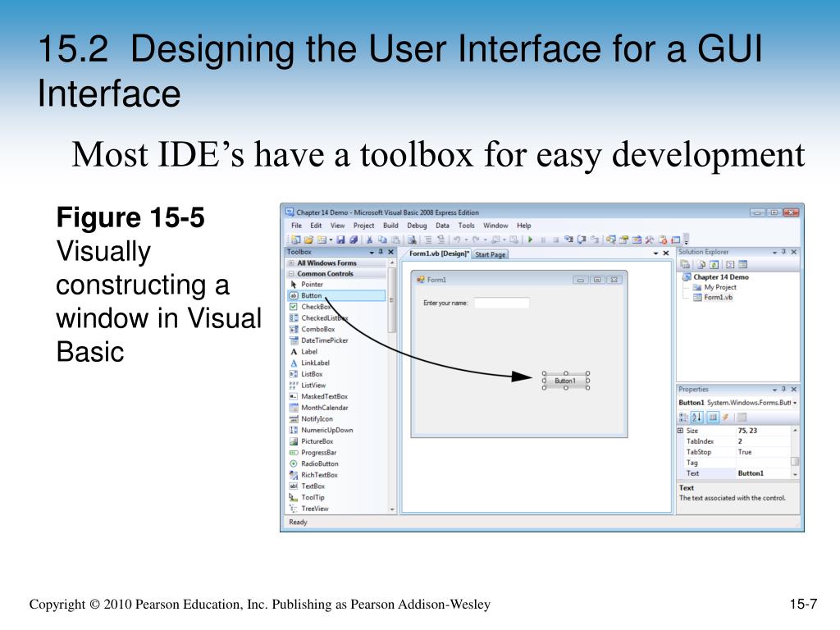Select the TextBox control in Toolbox

336,487
